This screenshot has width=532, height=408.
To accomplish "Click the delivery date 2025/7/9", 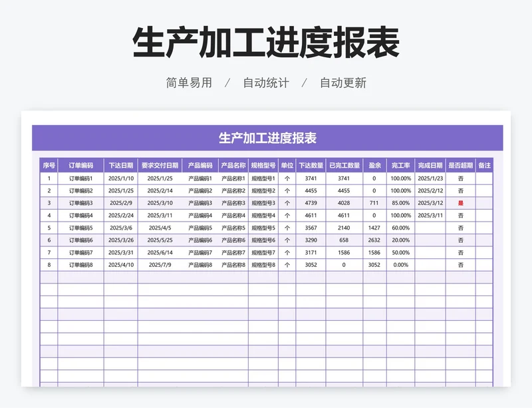I will (160, 265).
